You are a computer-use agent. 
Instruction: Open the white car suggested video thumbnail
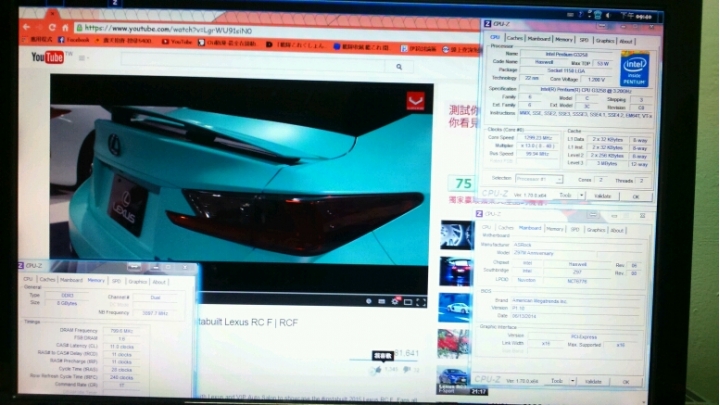pos(455,307)
